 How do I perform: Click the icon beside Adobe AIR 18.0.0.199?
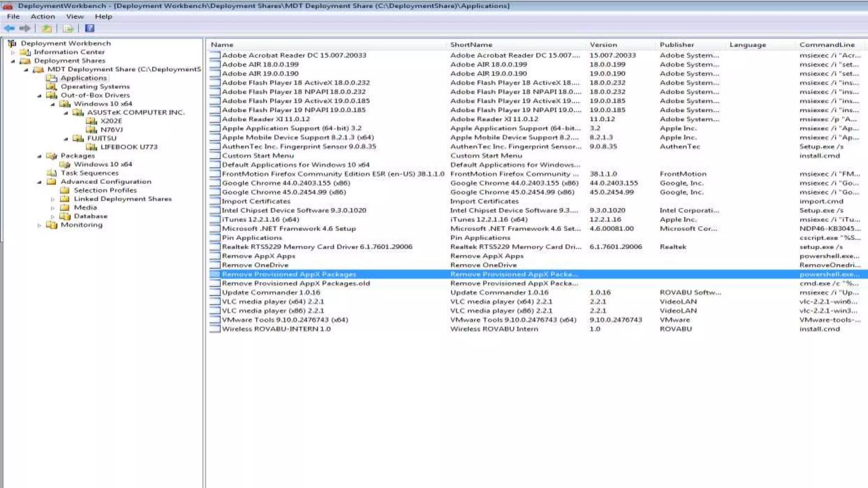(x=215, y=64)
